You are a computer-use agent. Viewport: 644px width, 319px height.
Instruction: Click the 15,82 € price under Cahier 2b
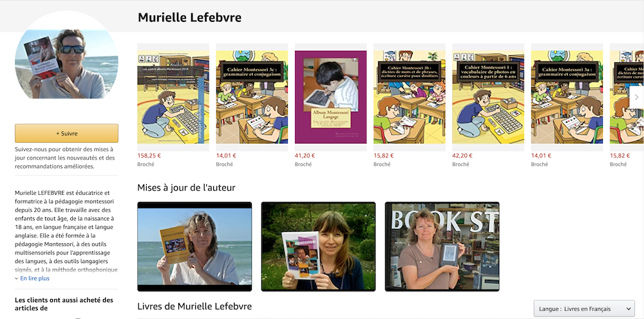click(384, 156)
